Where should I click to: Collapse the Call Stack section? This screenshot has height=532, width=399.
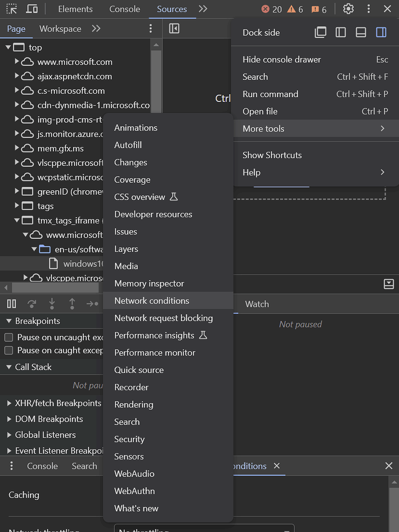tap(9, 367)
